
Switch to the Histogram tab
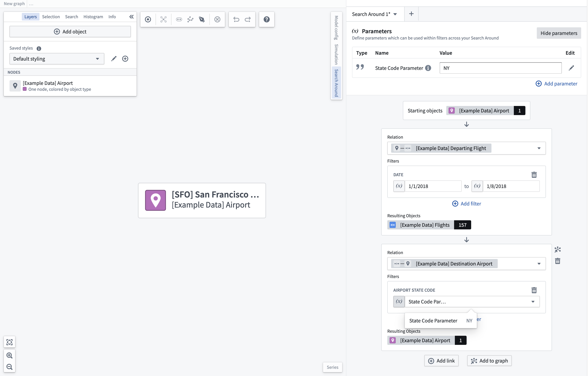[93, 17]
